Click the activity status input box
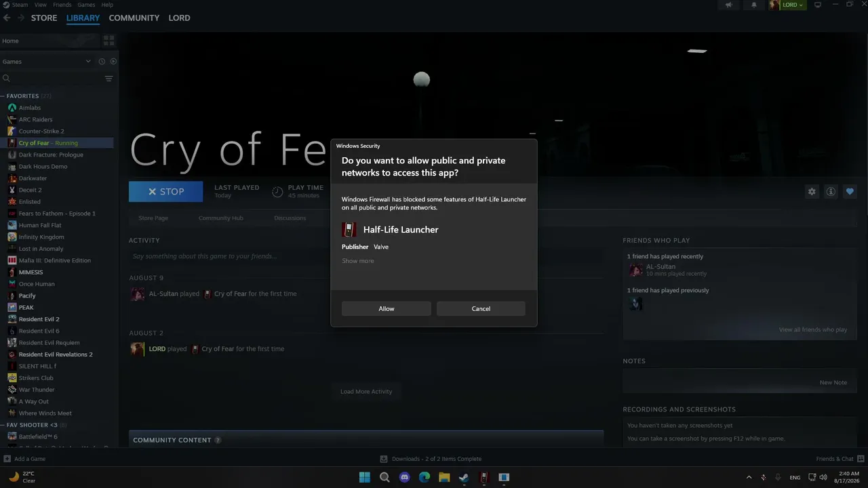868x488 pixels. [x=366, y=256]
